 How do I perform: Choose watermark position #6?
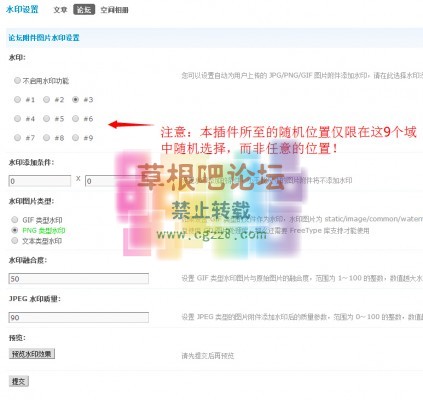[76, 118]
